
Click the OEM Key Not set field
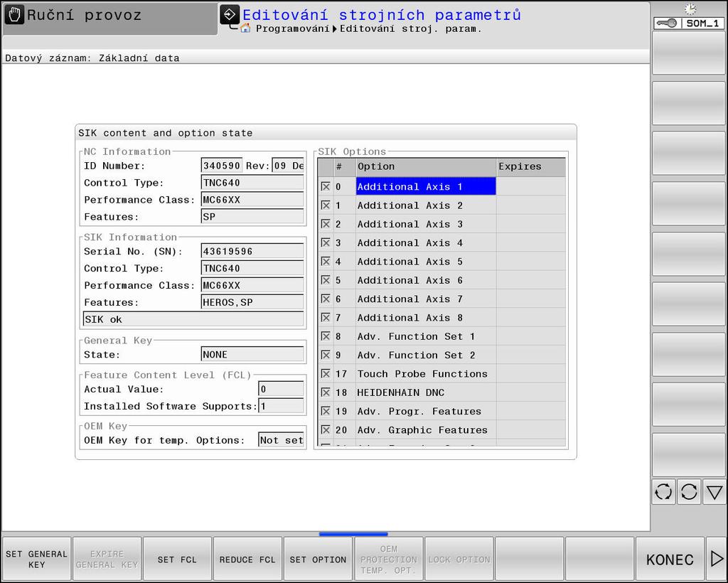pyautogui.click(x=281, y=440)
